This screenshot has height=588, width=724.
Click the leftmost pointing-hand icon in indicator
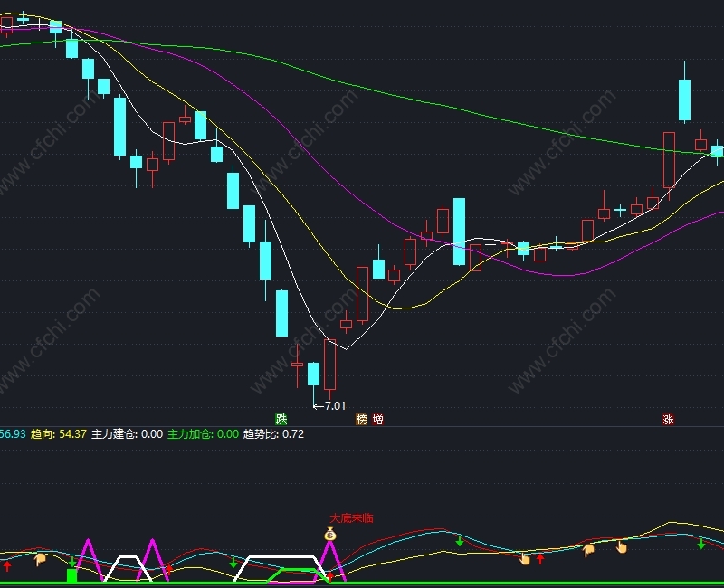point(41,560)
